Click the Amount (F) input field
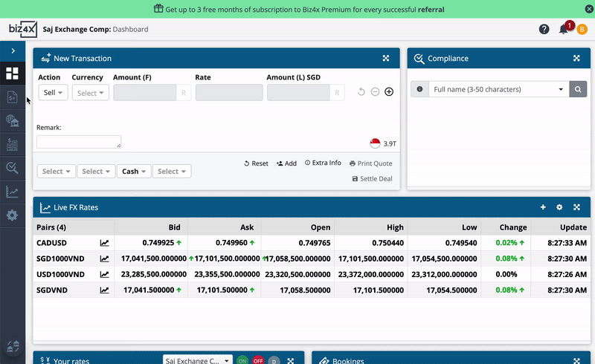Image resolution: width=595 pixels, height=364 pixels. pos(145,93)
